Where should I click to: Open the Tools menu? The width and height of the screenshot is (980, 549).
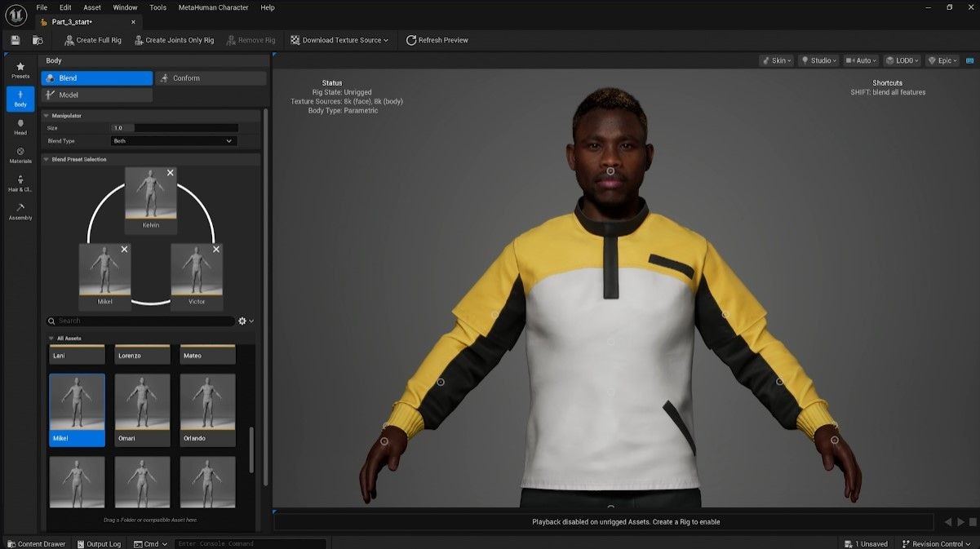157,7
